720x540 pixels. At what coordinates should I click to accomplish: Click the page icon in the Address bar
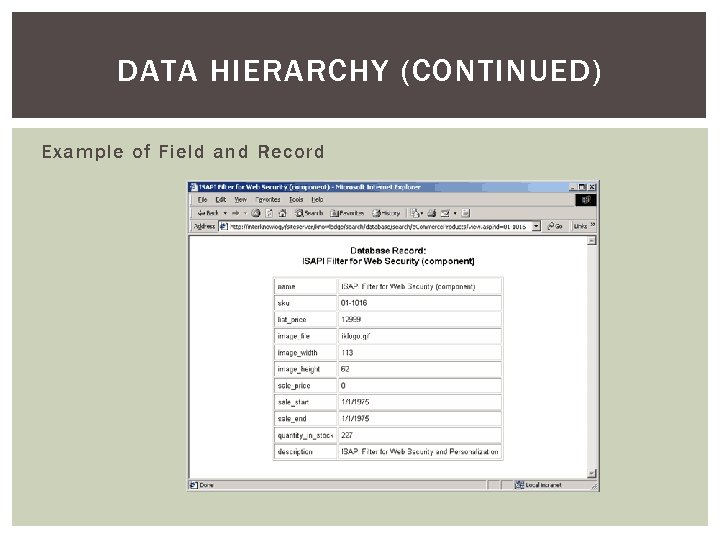pos(223,226)
